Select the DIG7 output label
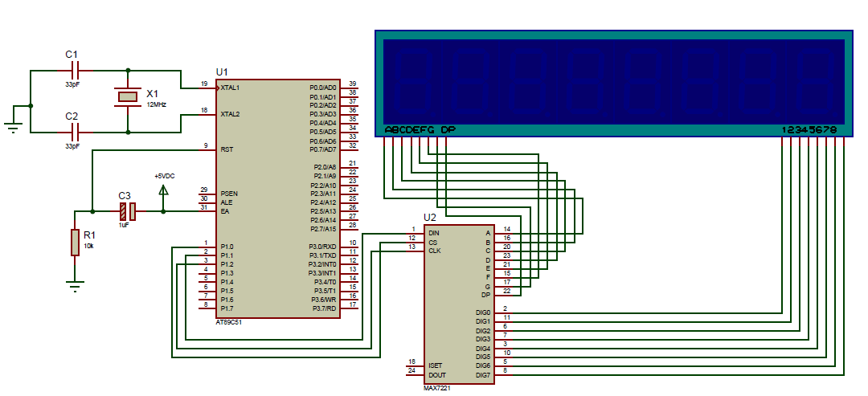The image size is (868, 396). 483,376
